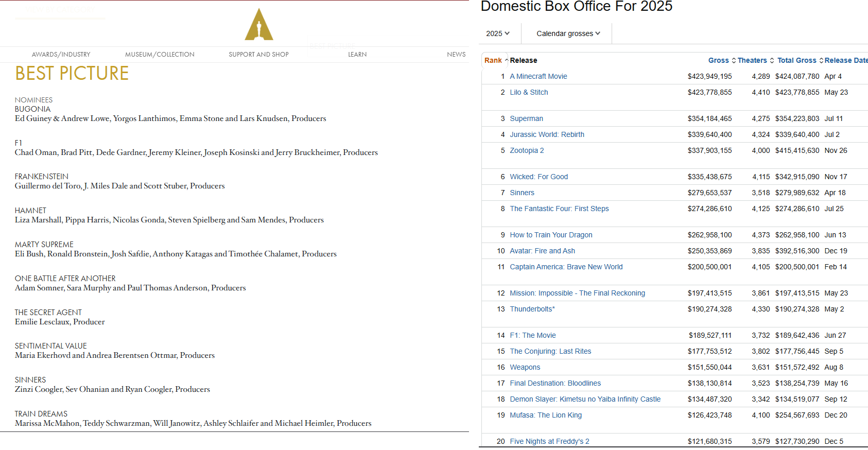
Task: Open Five Nights at Freddy's 2 link
Action: 549,441
